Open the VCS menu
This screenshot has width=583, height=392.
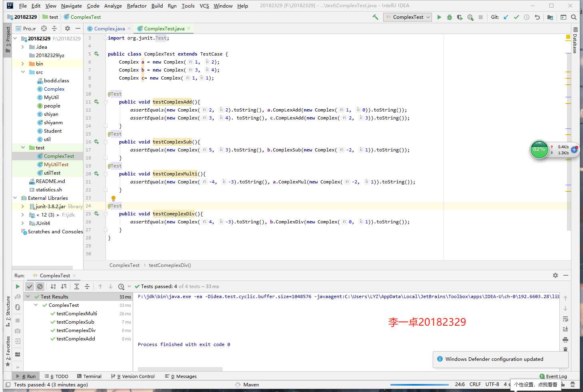click(204, 6)
